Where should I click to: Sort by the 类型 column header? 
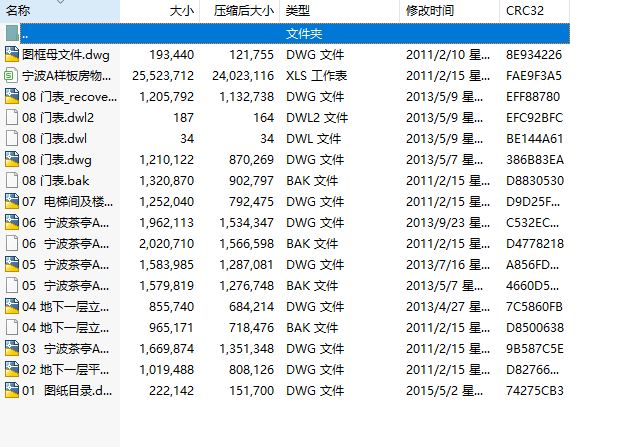coord(297,11)
